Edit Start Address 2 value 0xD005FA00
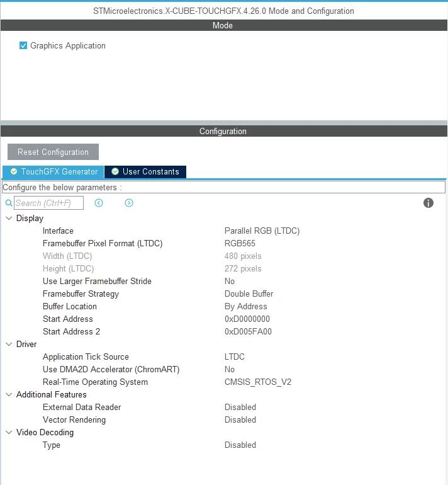 tap(248, 331)
